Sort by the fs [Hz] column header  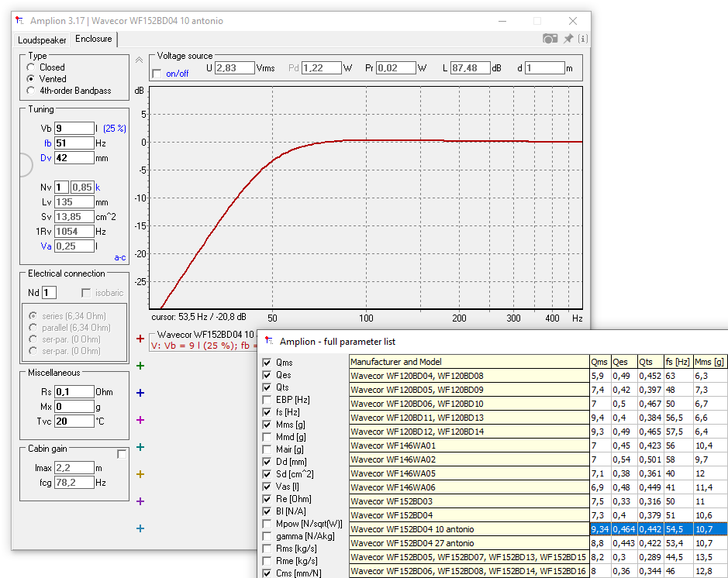coord(678,362)
